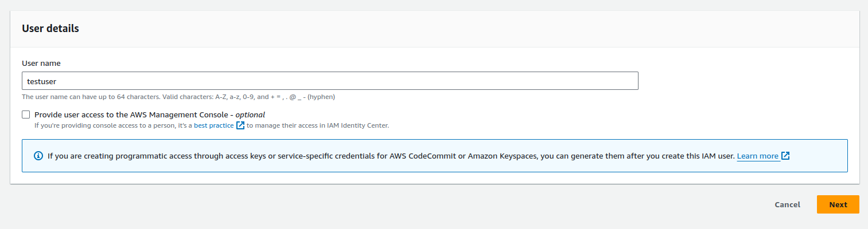The height and width of the screenshot is (229, 868).
Task: Click 'Amazon Keyspaces' in the info banner
Action: (x=502, y=156)
